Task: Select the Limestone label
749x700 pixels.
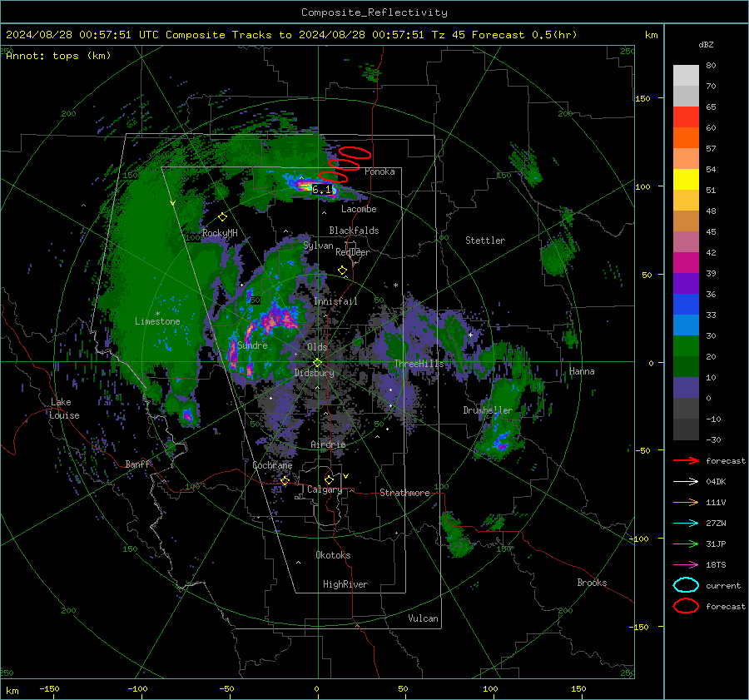Action: (x=157, y=321)
